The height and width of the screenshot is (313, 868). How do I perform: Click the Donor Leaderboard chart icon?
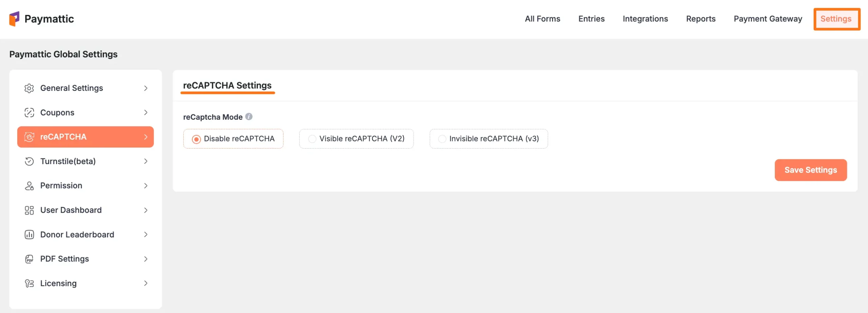pos(29,234)
